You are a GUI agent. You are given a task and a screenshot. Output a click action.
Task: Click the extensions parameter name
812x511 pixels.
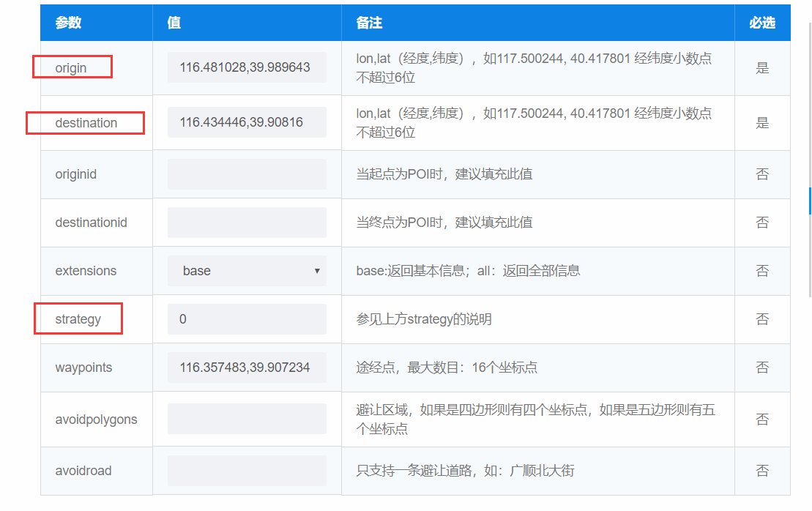point(86,271)
